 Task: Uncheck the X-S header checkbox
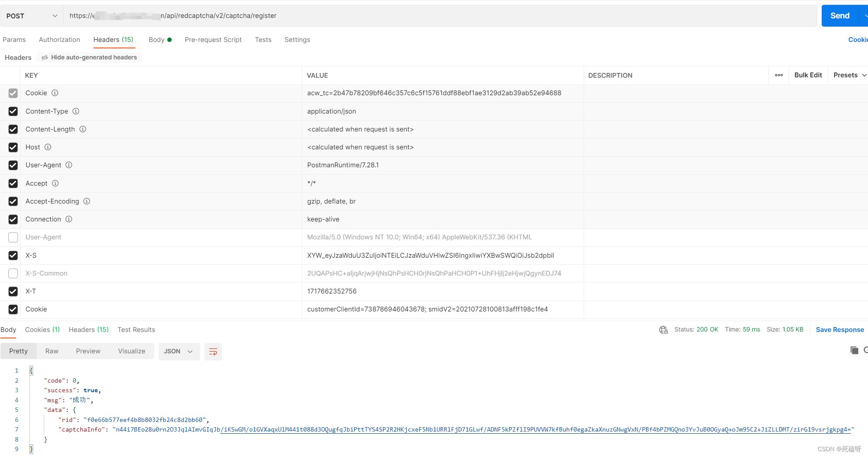tap(13, 256)
